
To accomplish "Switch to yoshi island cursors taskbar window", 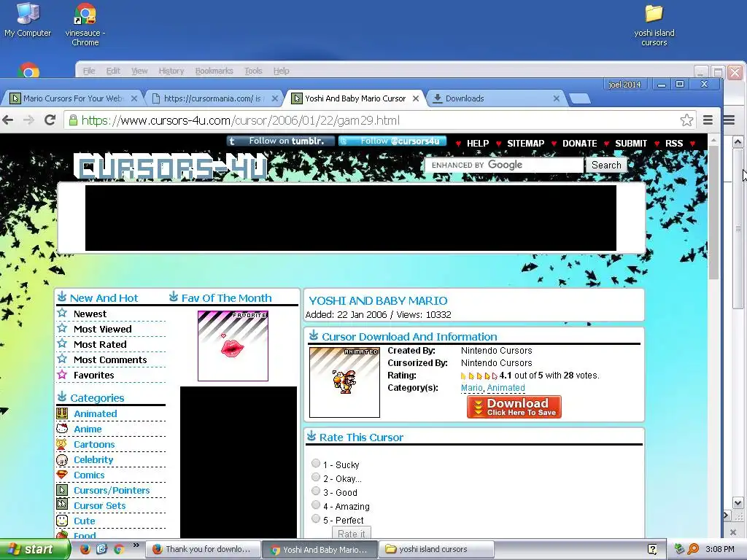I will coord(436,549).
